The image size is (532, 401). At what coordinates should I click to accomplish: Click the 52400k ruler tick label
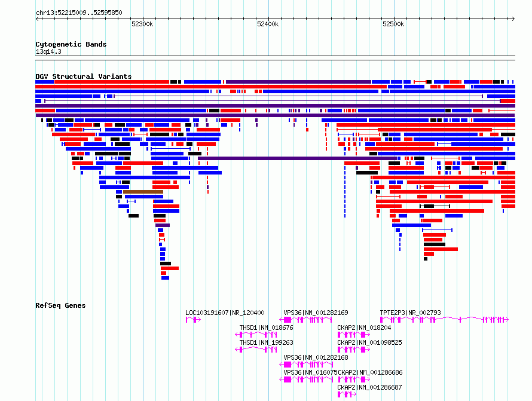pos(268,24)
